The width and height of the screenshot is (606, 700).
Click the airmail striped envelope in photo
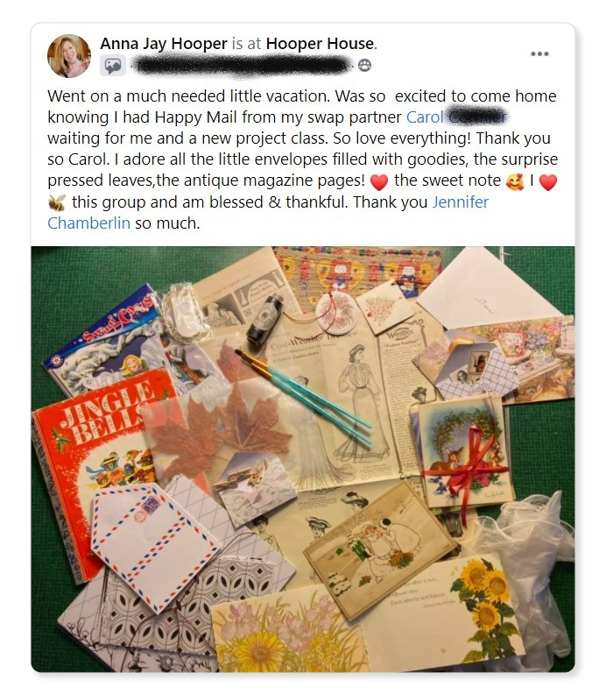(x=154, y=547)
